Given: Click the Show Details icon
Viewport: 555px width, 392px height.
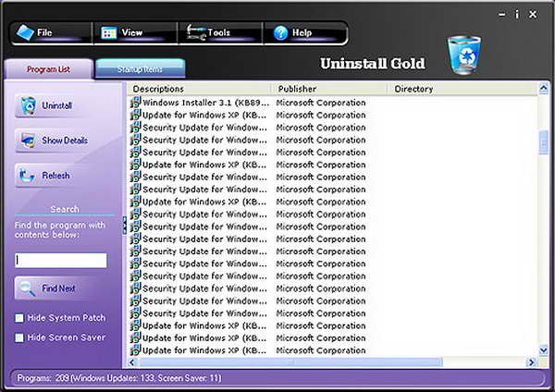Looking at the screenshot, I should [27, 141].
